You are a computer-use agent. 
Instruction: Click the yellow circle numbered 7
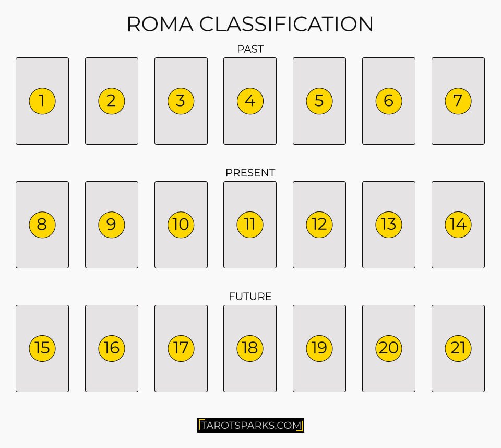tap(458, 101)
